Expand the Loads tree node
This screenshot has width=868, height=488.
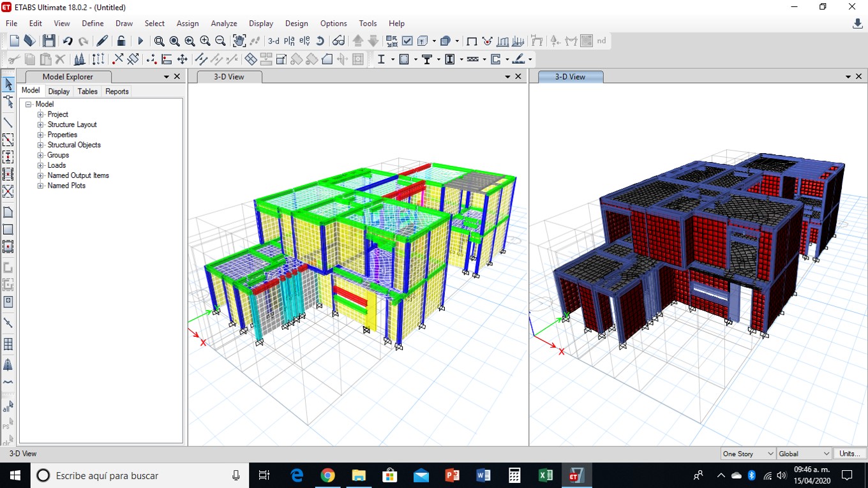click(40, 165)
